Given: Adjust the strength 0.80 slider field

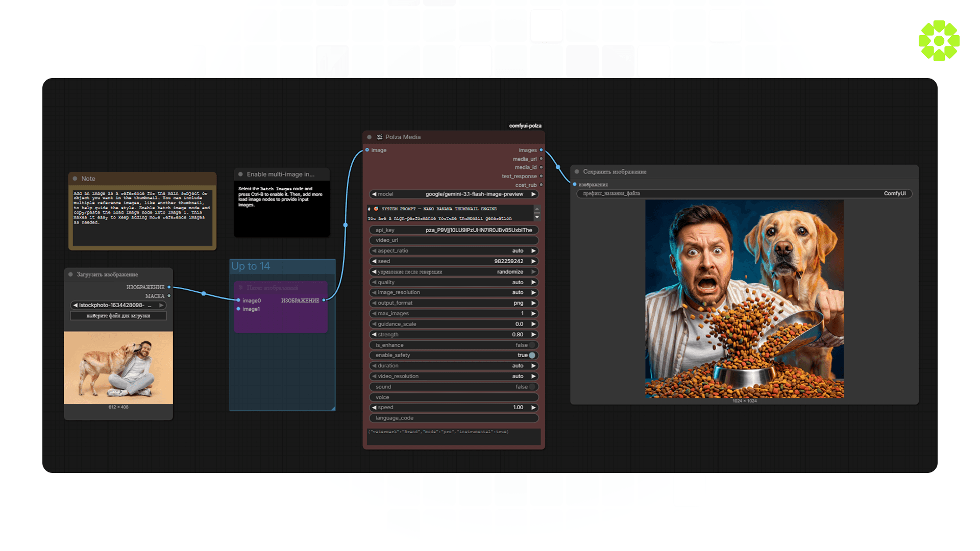Looking at the screenshot, I should 454,335.
